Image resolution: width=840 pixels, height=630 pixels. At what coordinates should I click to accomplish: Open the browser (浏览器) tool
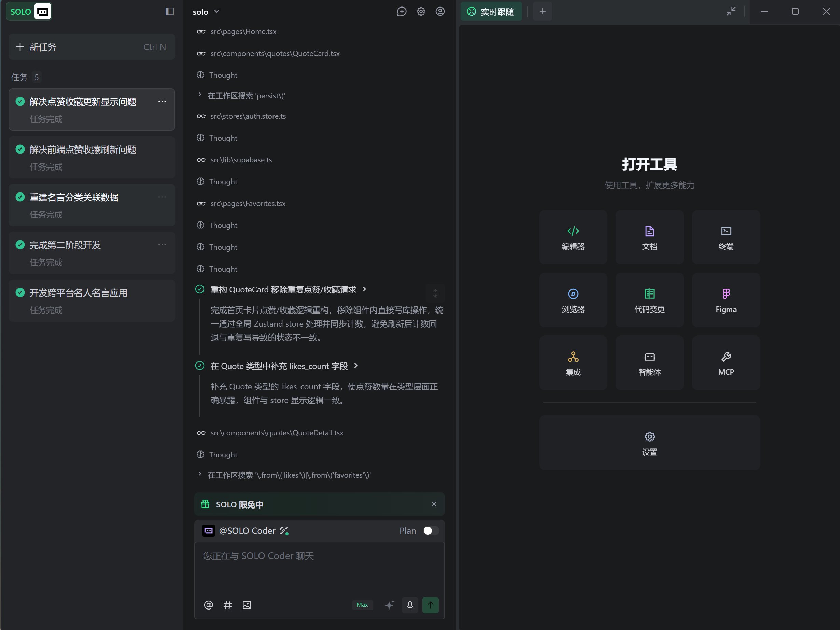coord(573,300)
